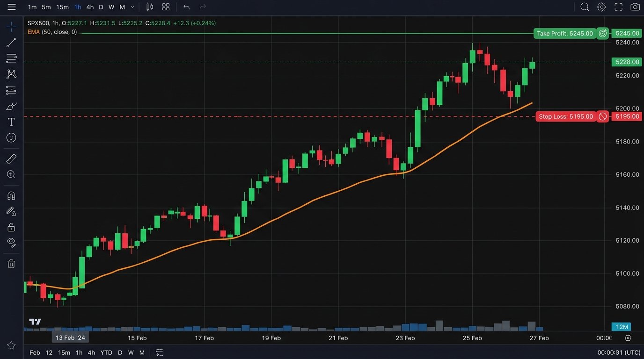Image resolution: width=644 pixels, height=359 pixels.
Task: Click the Take Profit: 5245.00 label
Action: click(565, 33)
